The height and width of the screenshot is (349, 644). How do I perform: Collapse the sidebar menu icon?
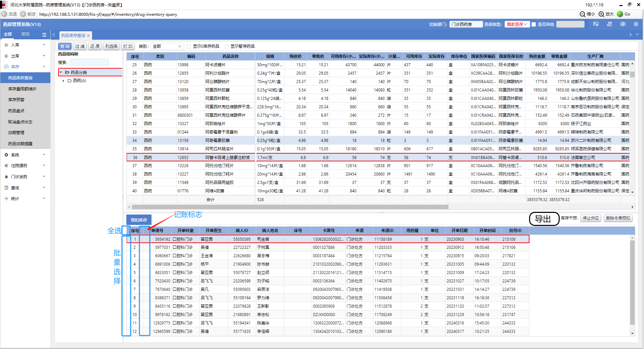(x=44, y=35)
